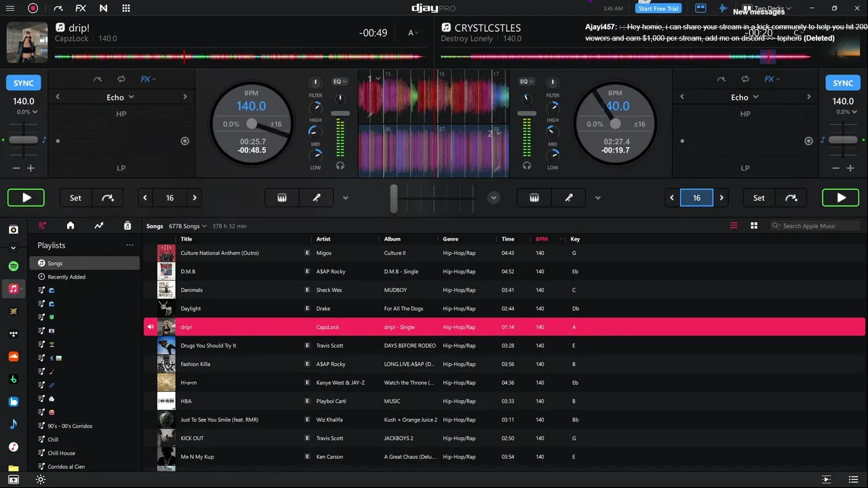
Task: Sort the library by the Artist column
Action: tap(323, 239)
